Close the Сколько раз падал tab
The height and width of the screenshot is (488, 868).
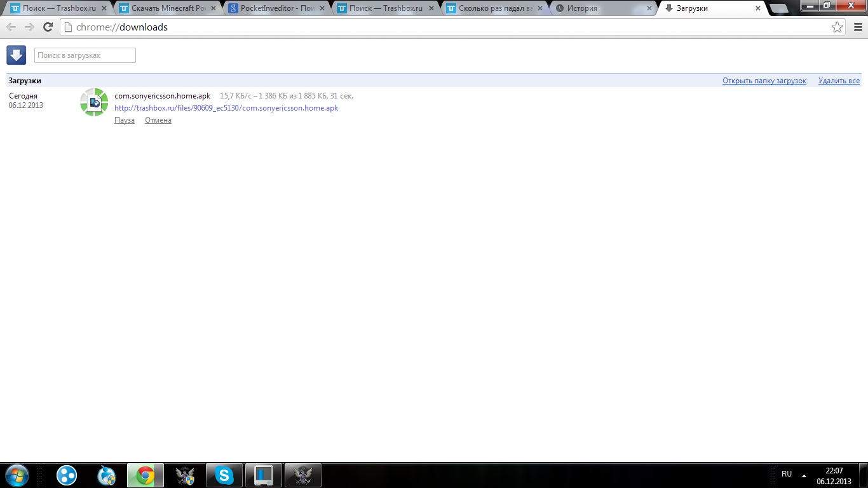tap(539, 9)
